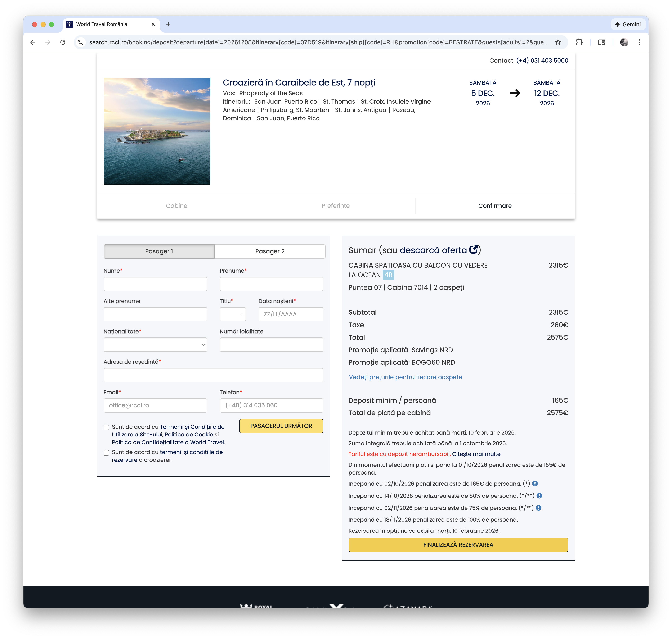Click the browser profile avatar icon
Image resolution: width=672 pixels, height=639 pixels.
click(624, 42)
